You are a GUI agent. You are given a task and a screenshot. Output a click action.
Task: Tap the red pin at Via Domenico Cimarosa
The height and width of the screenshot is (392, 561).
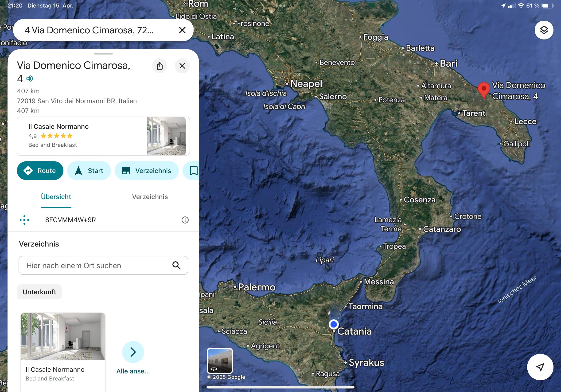coord(483,90)
